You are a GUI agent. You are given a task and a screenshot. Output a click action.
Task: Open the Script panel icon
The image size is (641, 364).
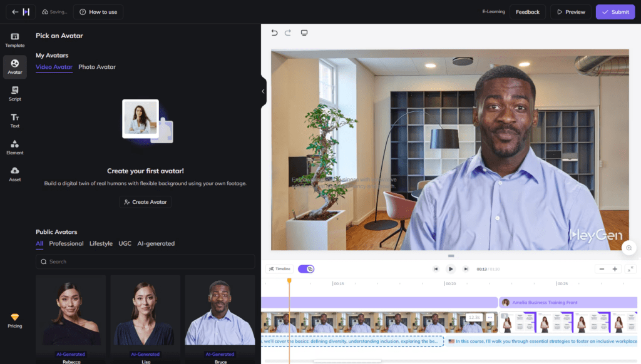tap(15, 93)
